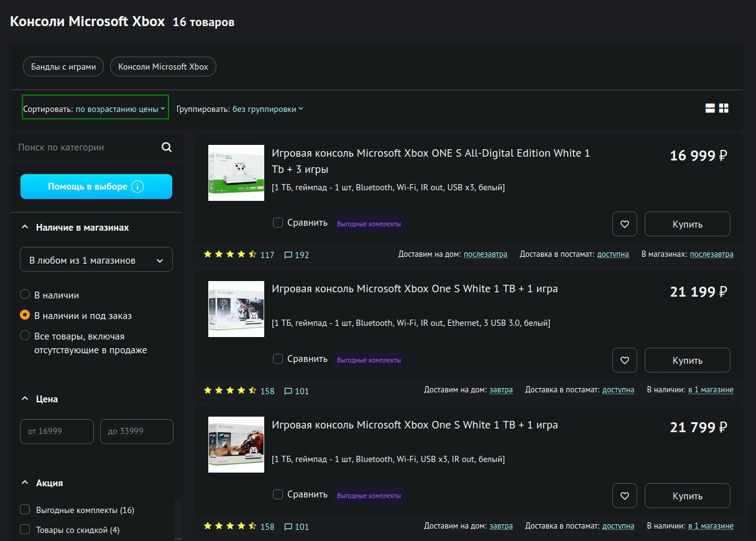The width and height of the screenshot is (756, 541).
Task: Click доступна postamat link for All-Digital Edition
Action: click(x=612, y=254)
